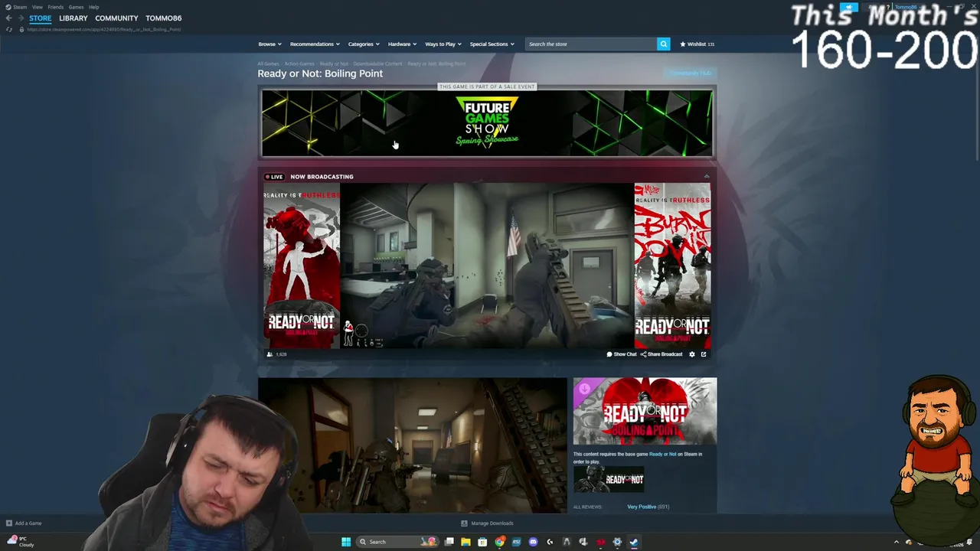Open the Special Sections dropdown

click(492, 44)
